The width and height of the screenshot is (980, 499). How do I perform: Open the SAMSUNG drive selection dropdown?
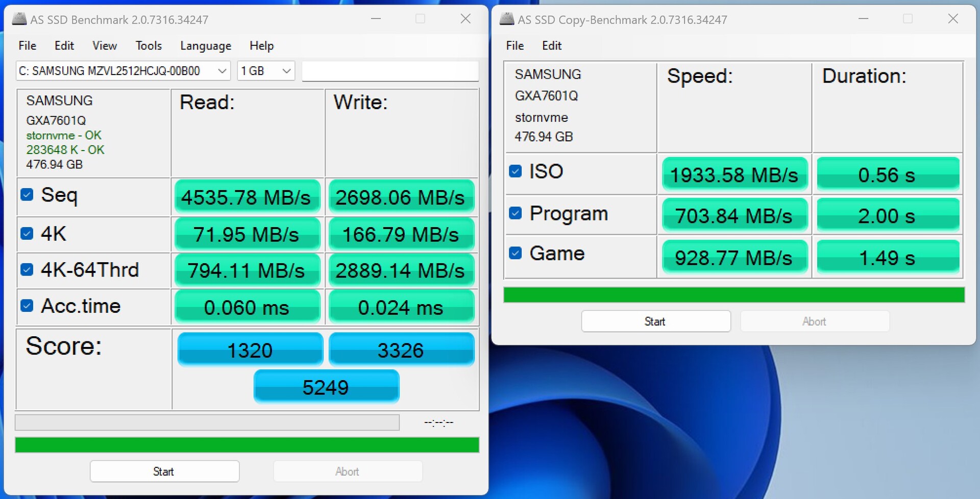coord(123,71)
